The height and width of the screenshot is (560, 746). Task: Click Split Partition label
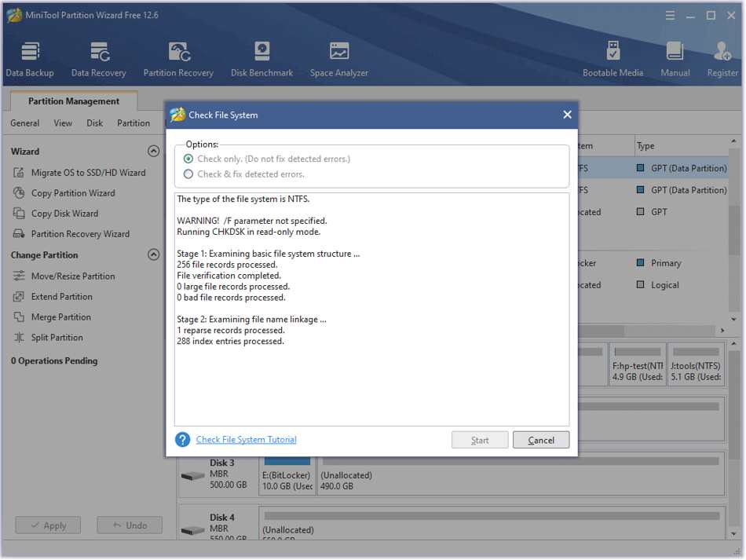pyautogui.click(x=57, y=337)
